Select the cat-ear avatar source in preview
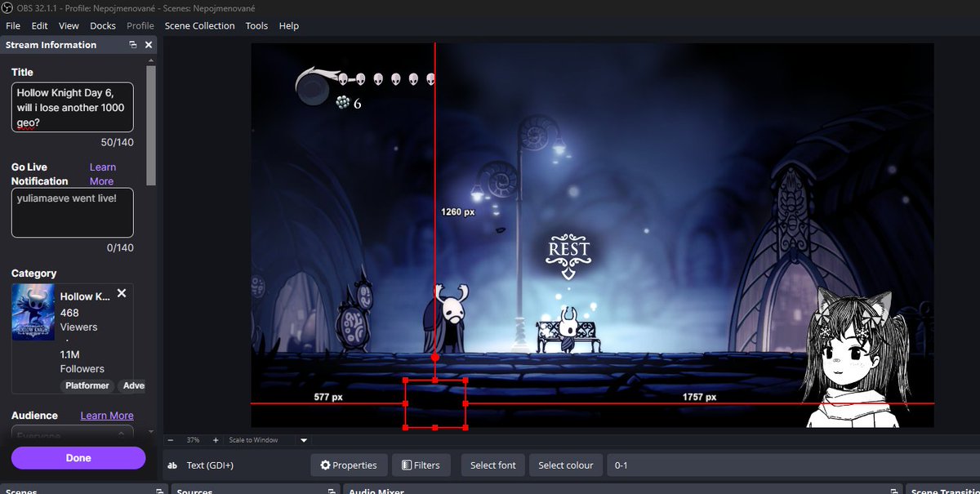Image resolution: width=980 pixels, height=494 pixels. (857, 356)
